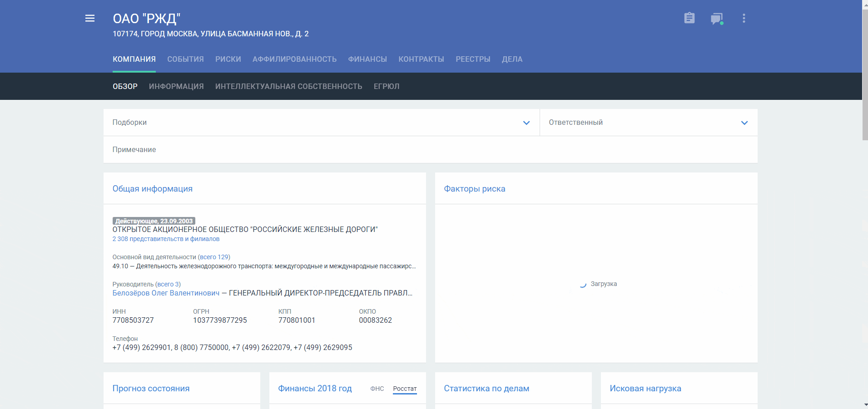The image size is (868, 409).
Task: Switch to the СОБЫТИЯ tab
Action: tap(185, 59)
